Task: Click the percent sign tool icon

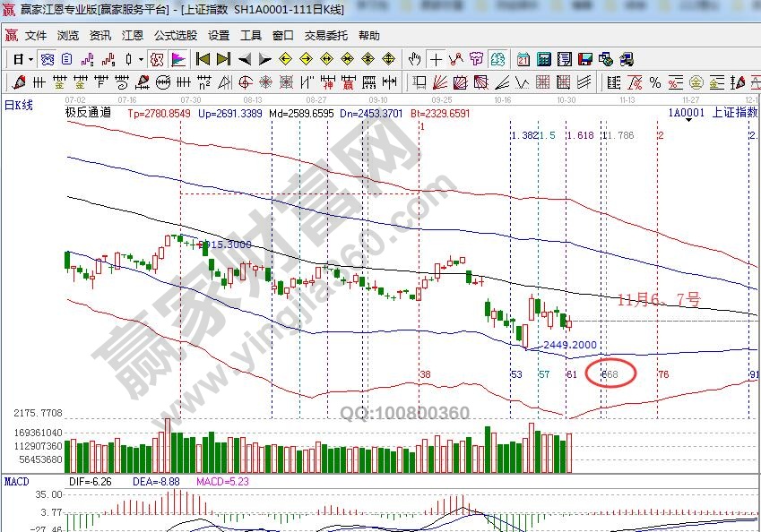Action: (x=655, y=82)
